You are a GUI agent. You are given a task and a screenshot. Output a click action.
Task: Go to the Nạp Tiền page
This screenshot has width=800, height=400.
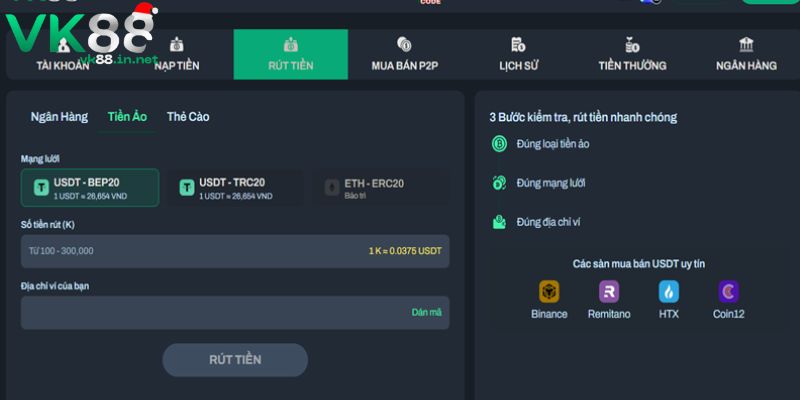pyautogui.click(x=176, y=54)
